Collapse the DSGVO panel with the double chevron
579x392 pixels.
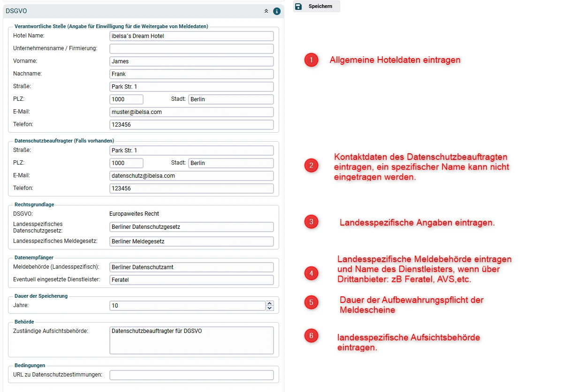267,11
